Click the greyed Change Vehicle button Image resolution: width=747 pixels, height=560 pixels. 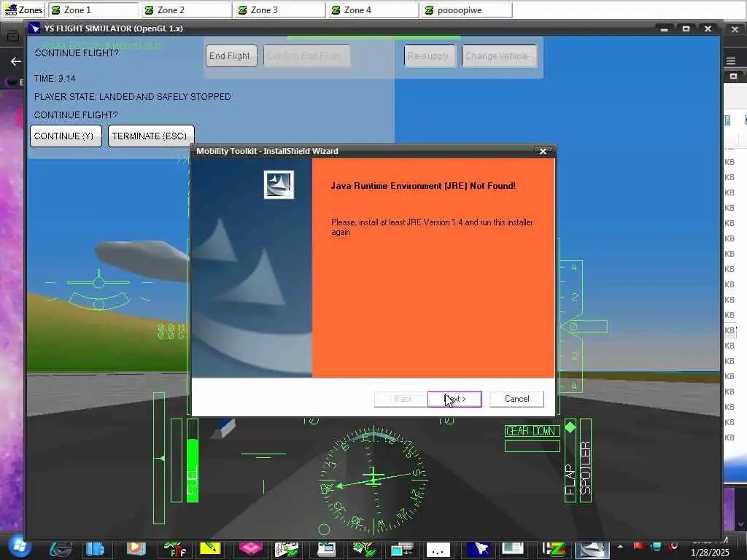pos(499,55)
